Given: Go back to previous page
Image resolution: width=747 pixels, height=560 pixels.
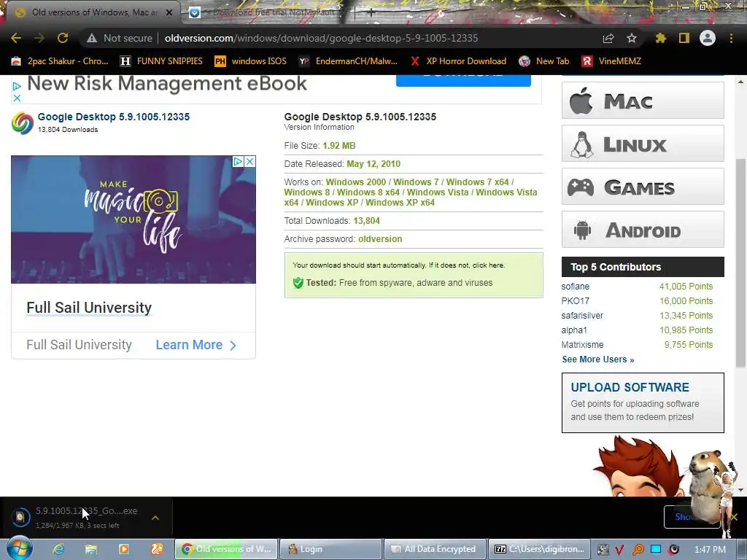Looking at the screenshot, I should pyautogui.click(x=16, y=38).
